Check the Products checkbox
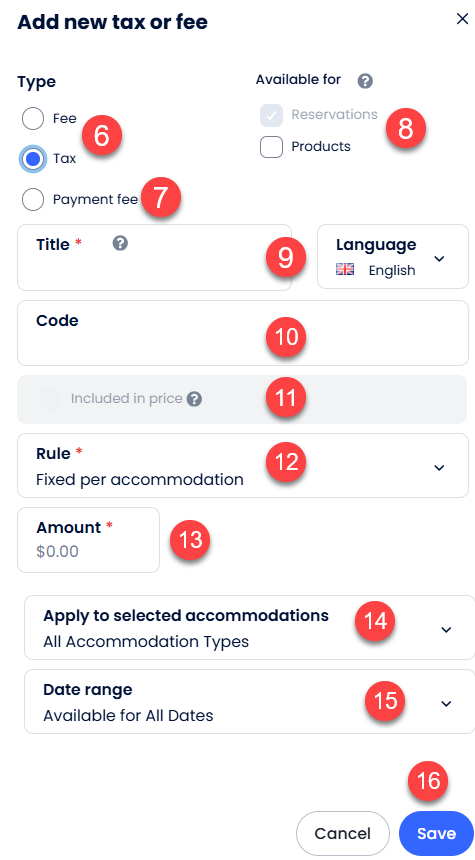The height and width of the screenshot is (860, 475). click(272, 147)
